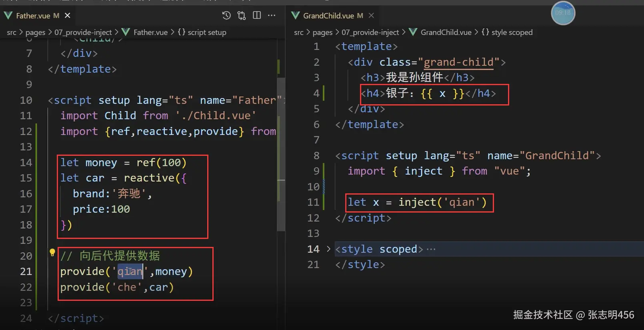Click 'grand-child' class value

[458, 62]
